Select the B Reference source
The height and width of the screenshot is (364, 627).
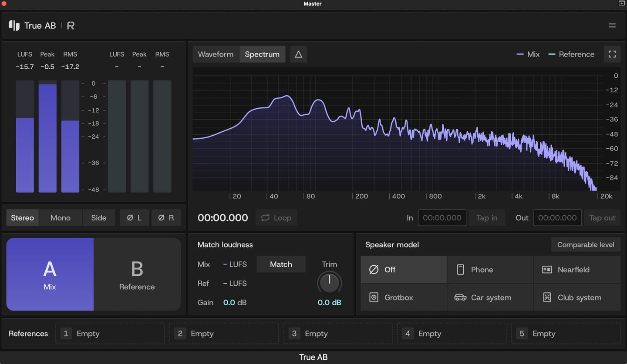coord(137,274)
